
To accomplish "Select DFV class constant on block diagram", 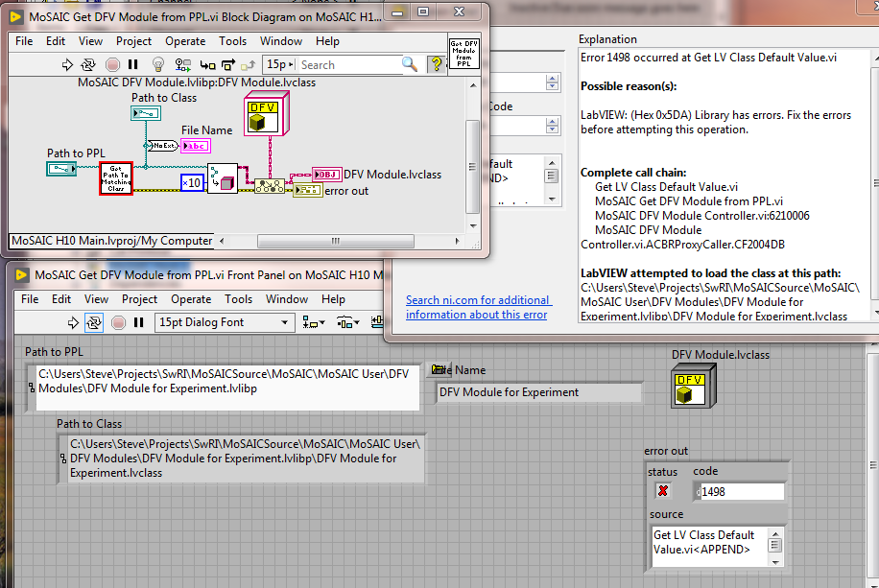I will [x=266, y=115].
